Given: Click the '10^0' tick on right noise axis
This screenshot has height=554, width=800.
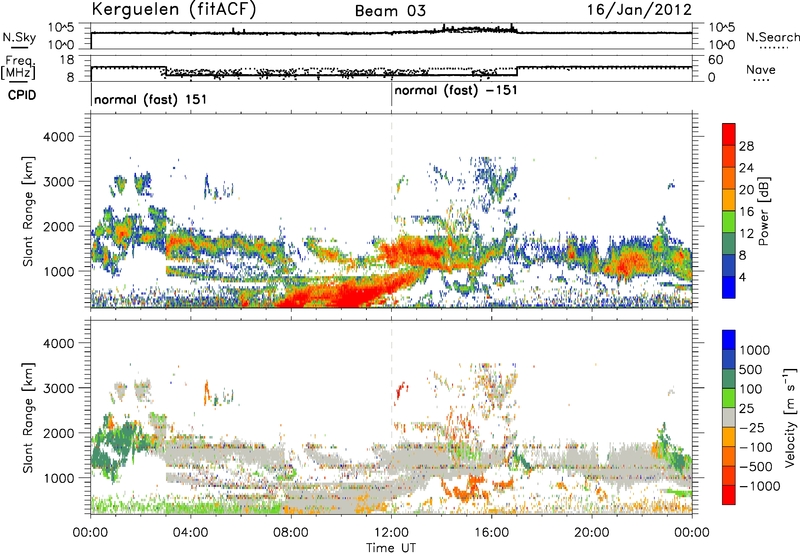Looking at the screenshot, I should point(722,45).
